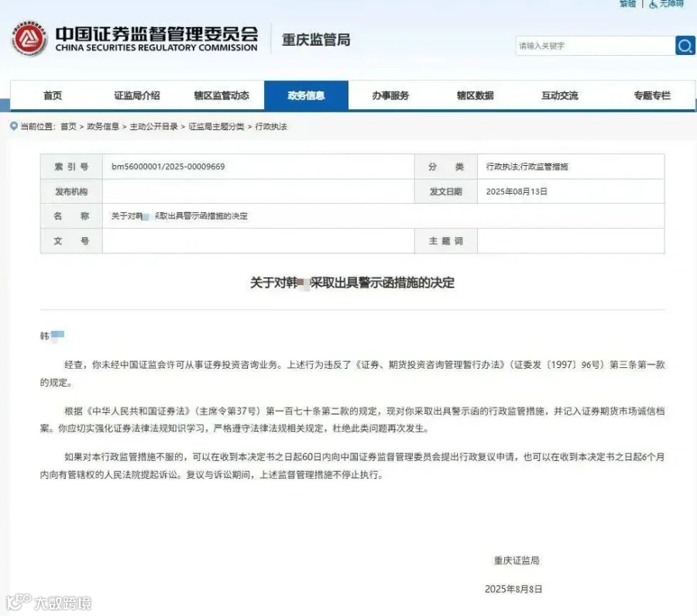The height and width of the screenshot is (616, 697).
Task: Open the 互动交流 navigation tab
Action: click(560, 95)
